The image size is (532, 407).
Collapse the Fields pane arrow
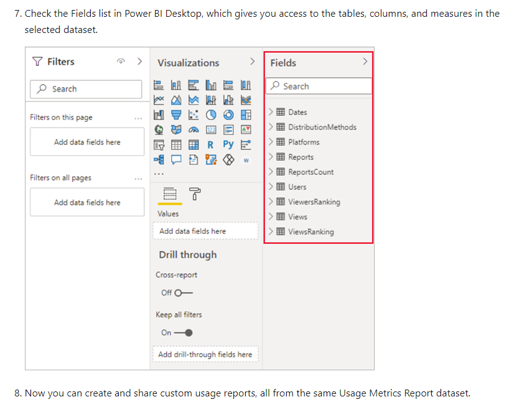365,62
